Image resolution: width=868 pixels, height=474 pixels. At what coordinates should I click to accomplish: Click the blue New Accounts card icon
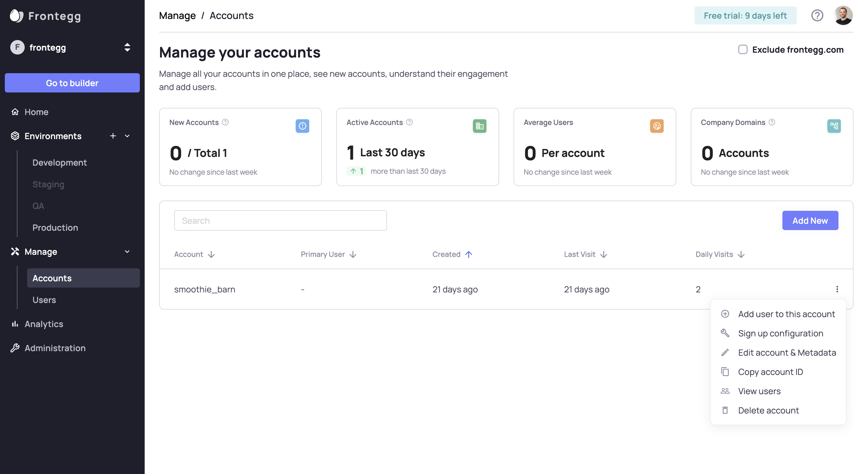(x=302, y=126)
